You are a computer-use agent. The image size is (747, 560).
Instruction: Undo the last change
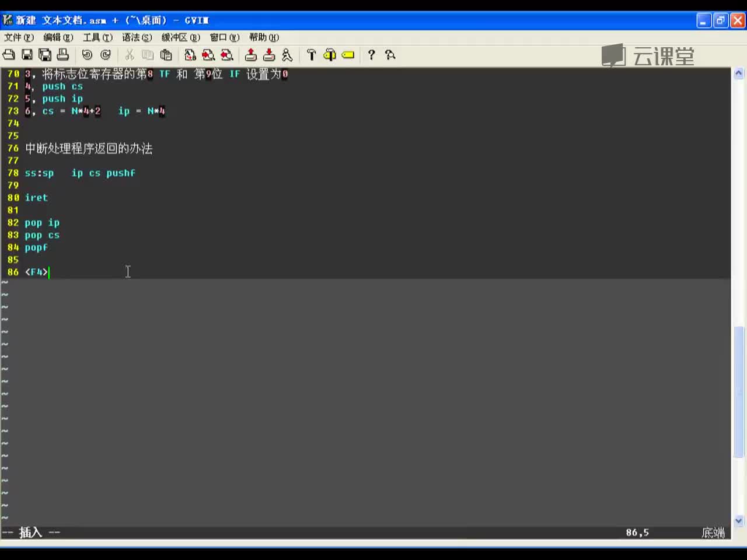[87, 55]
